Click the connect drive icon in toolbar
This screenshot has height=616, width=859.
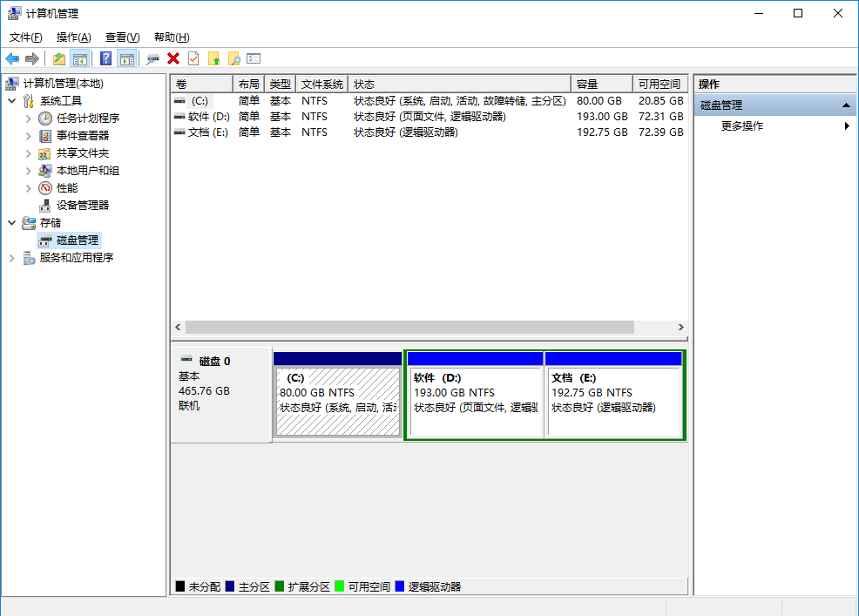pos(152,58)
